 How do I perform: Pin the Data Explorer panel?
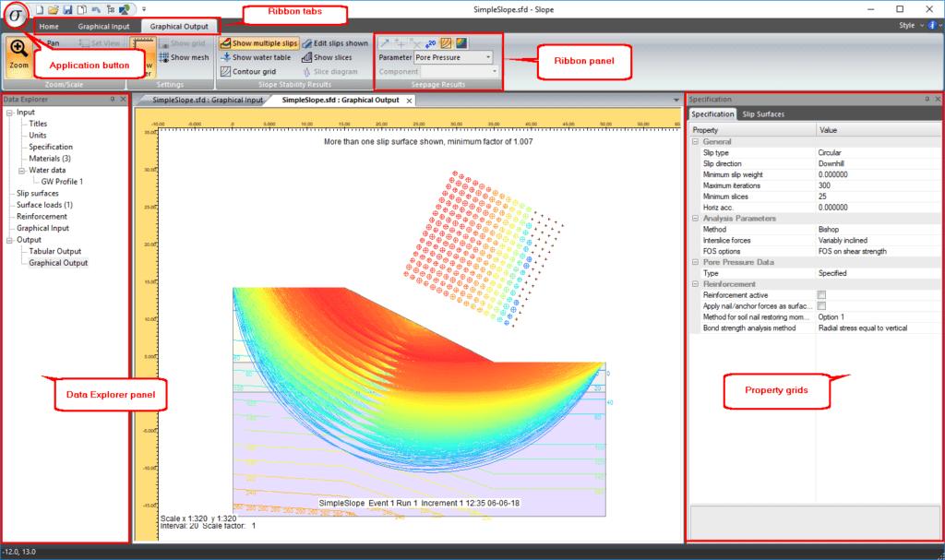tap(112, 99)
